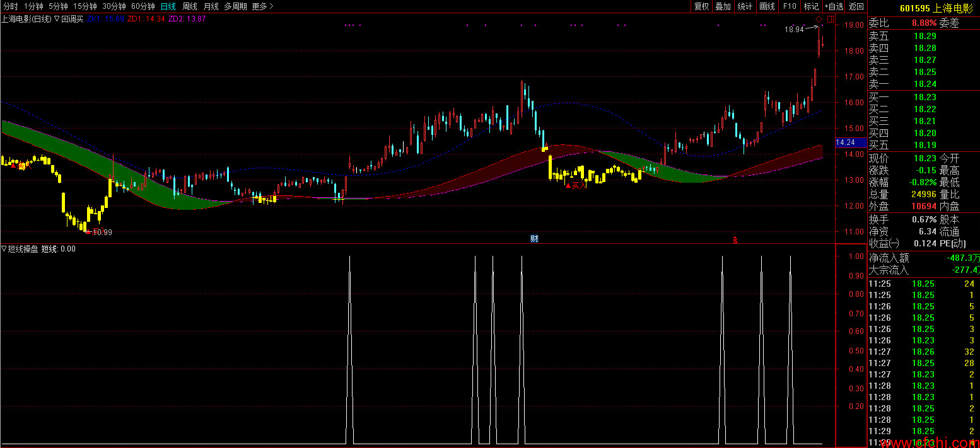Click the 总量 value 24996
Viewport: 980px width, 448px height.
[x=923, y=195]
